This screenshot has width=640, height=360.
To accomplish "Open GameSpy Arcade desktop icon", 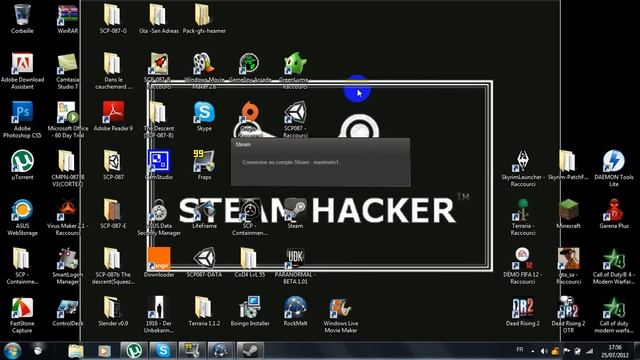I will click(x=250, y=68).
